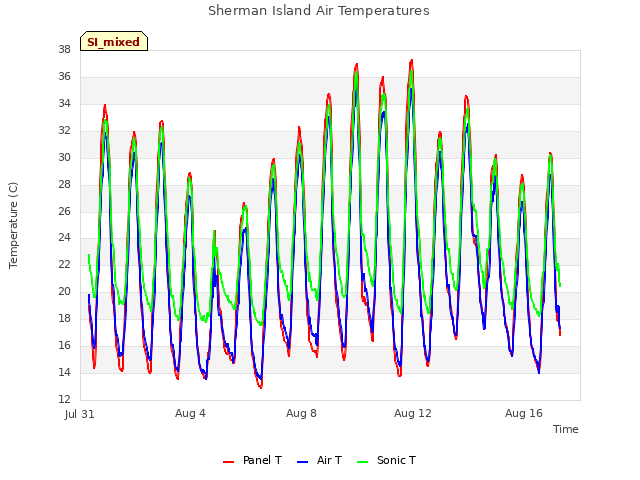Click the 14 y-axis tick label

(64, 372)
